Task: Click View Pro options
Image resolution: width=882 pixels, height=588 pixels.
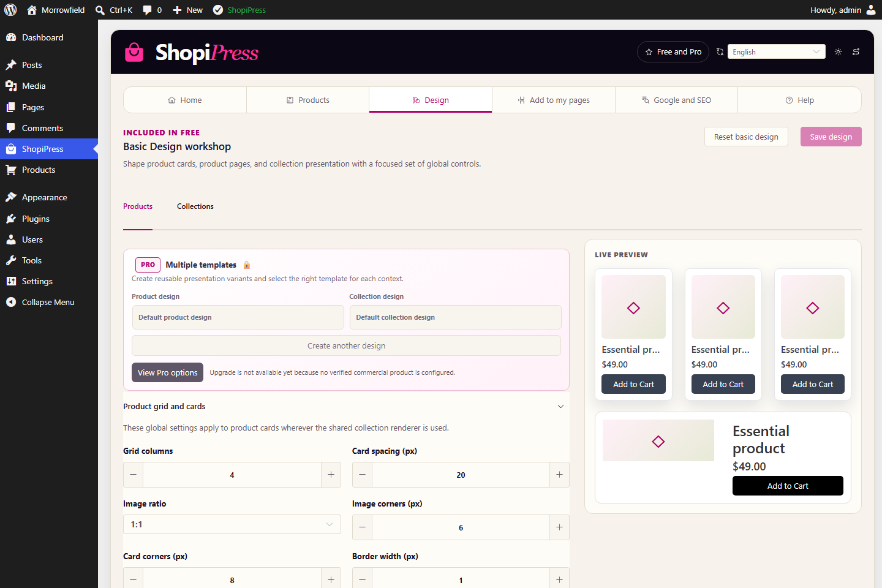Action: [x=167, y=372]
